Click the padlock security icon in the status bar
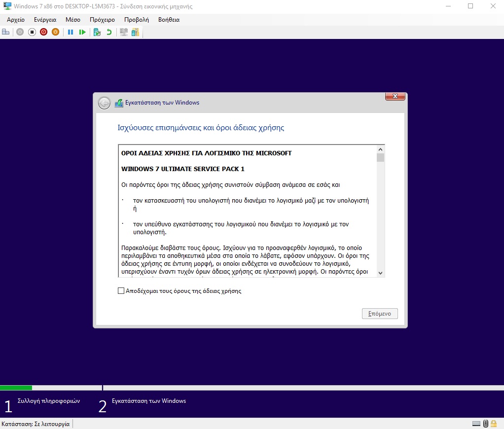 coord(494,424)
